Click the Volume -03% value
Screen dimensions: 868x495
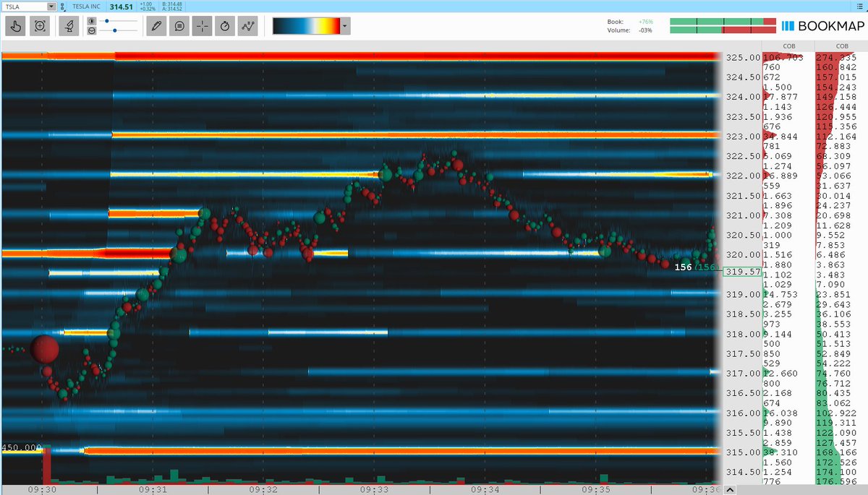coord(645,30)
